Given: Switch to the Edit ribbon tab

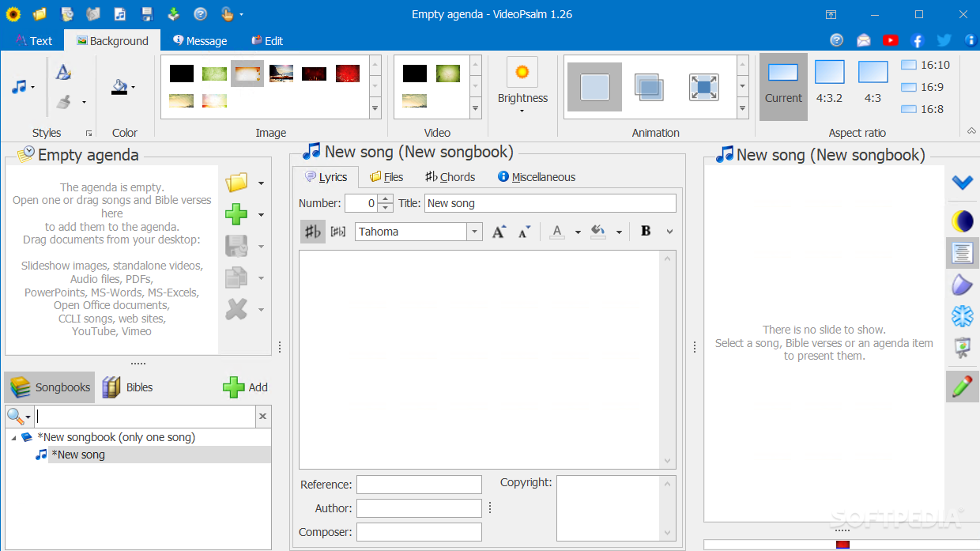Looking at the screenshot, I should point(267,41).
